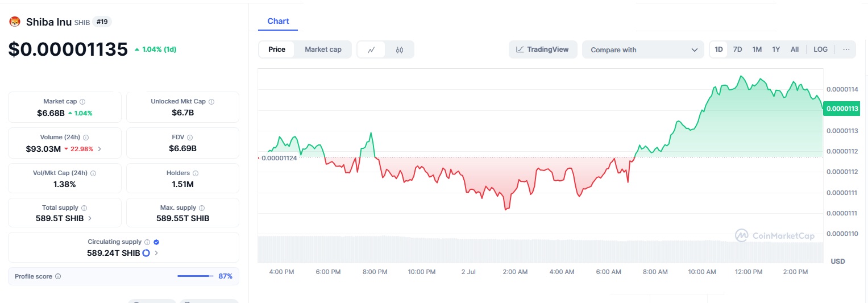Open the TradingView chart button
Image resolution: width=868 pixels, height=303 pixels.
(542, 49)
